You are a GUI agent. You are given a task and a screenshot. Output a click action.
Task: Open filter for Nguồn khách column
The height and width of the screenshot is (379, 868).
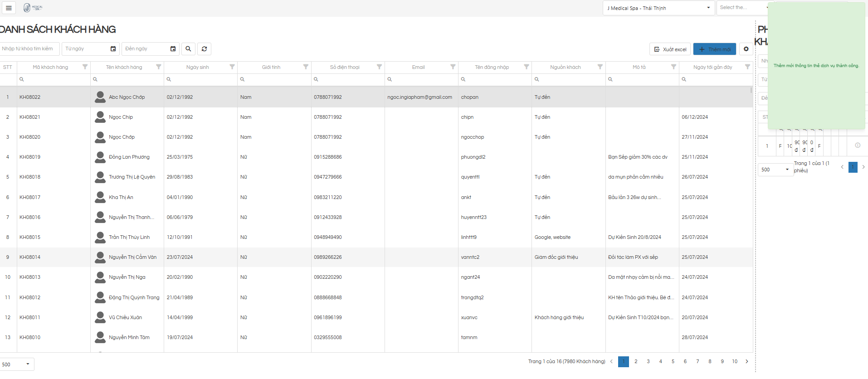(600, 67)
